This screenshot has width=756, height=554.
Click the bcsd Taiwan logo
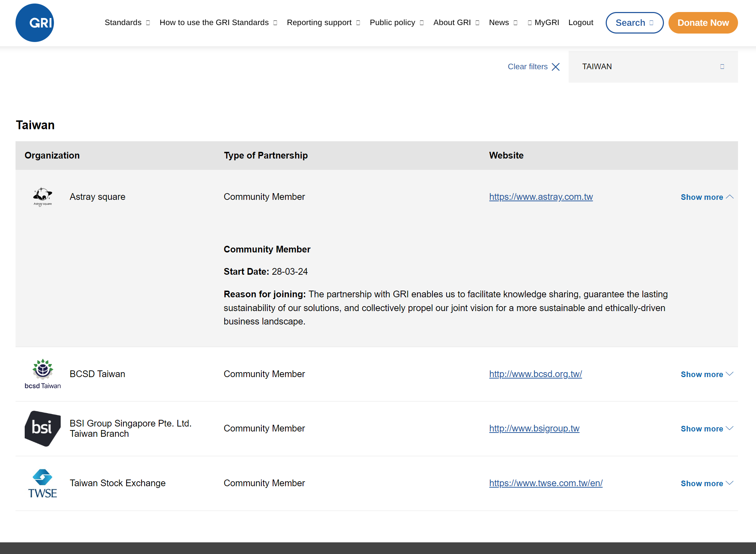[x=43, y=374]
